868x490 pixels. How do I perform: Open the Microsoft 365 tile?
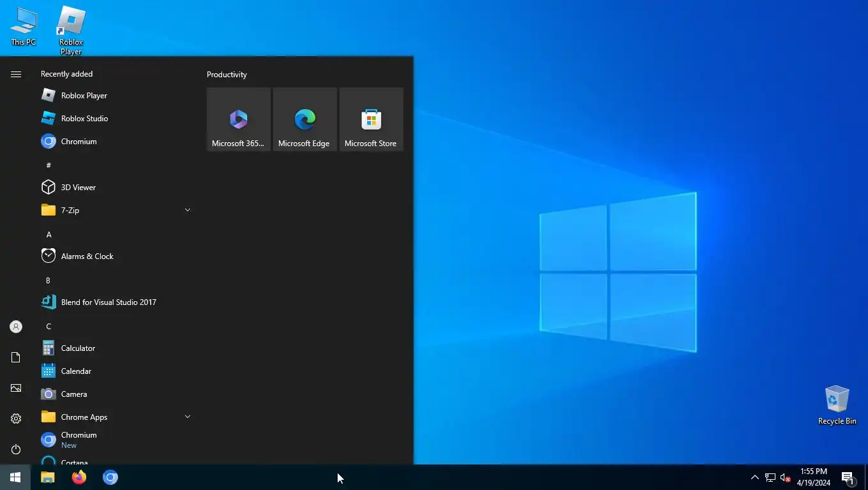(x=239, y=119)
